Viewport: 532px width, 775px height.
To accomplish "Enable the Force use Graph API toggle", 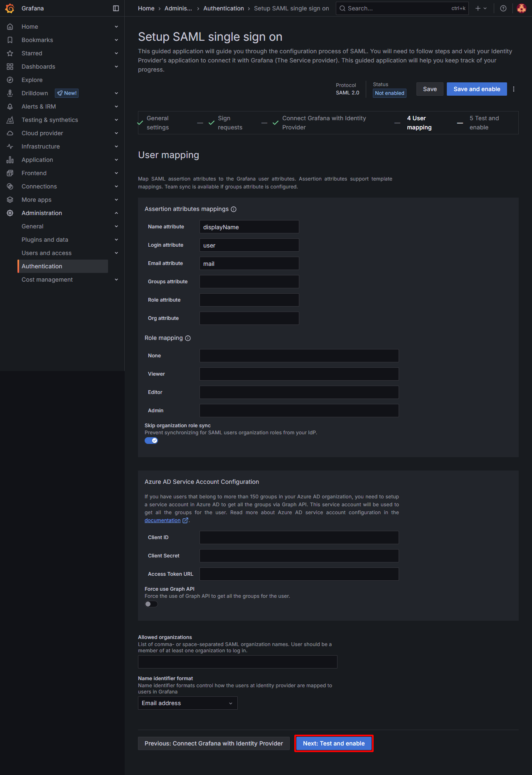I will tap(151, 604).
